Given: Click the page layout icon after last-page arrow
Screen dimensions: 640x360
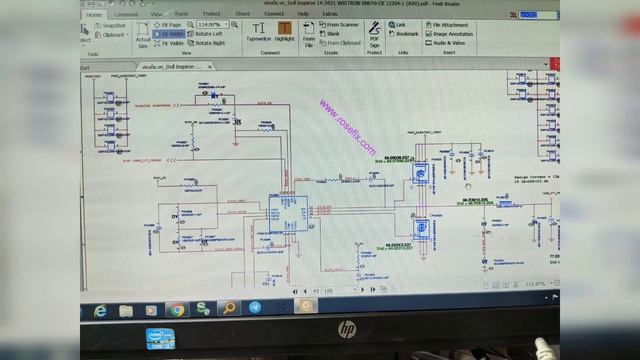Looking at the screenshot, I should click(383, 289).
